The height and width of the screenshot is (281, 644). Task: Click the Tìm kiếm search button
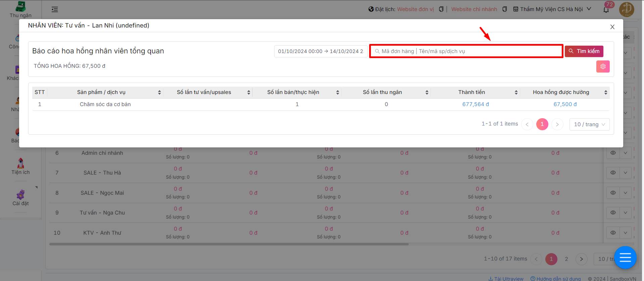[x=584, y=51]
